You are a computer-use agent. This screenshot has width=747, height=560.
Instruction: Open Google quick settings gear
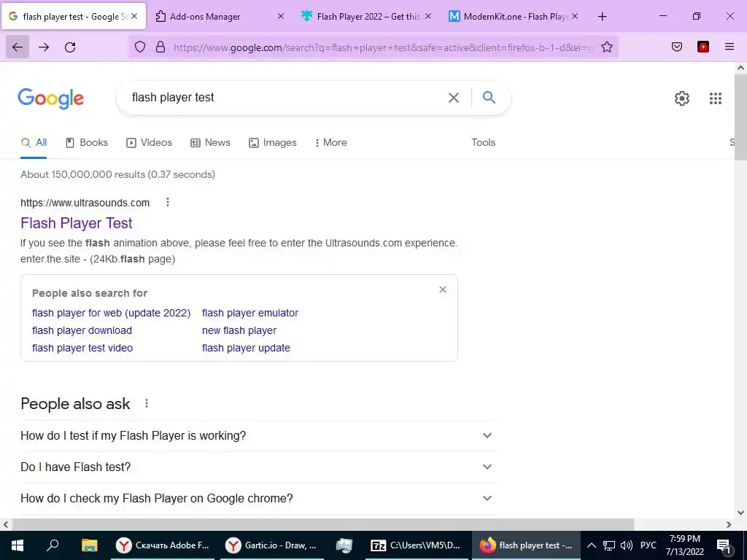tap(682, 98)
